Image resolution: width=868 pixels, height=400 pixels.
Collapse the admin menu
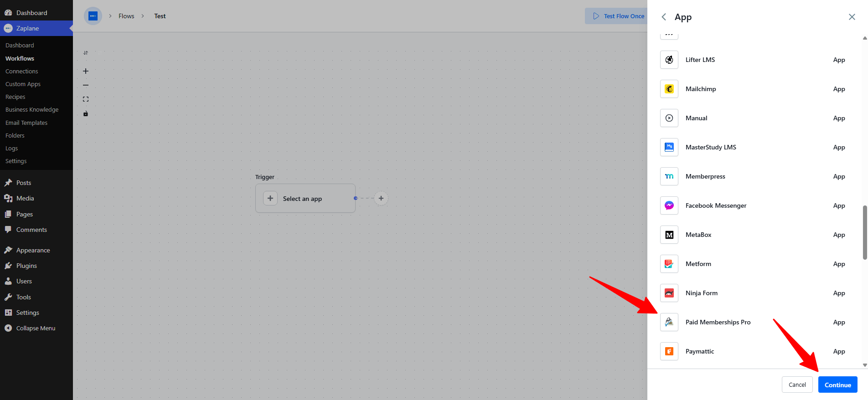click(x=36, y=328)
